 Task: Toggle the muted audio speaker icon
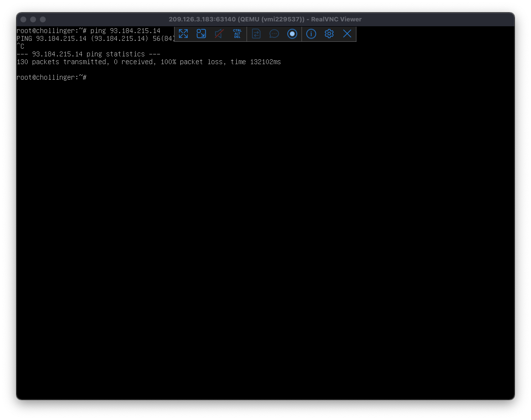coord(219,34)
